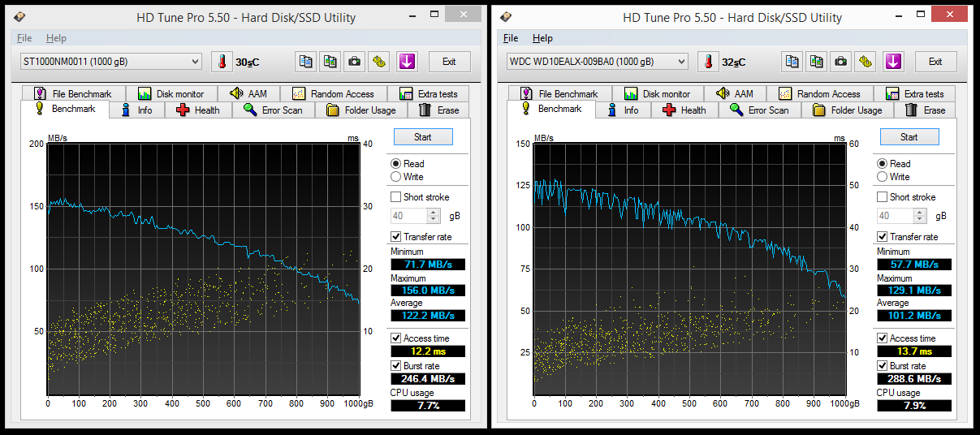Copy screenshot to clipboard in ST1000NM0011 window

[330, 62]
